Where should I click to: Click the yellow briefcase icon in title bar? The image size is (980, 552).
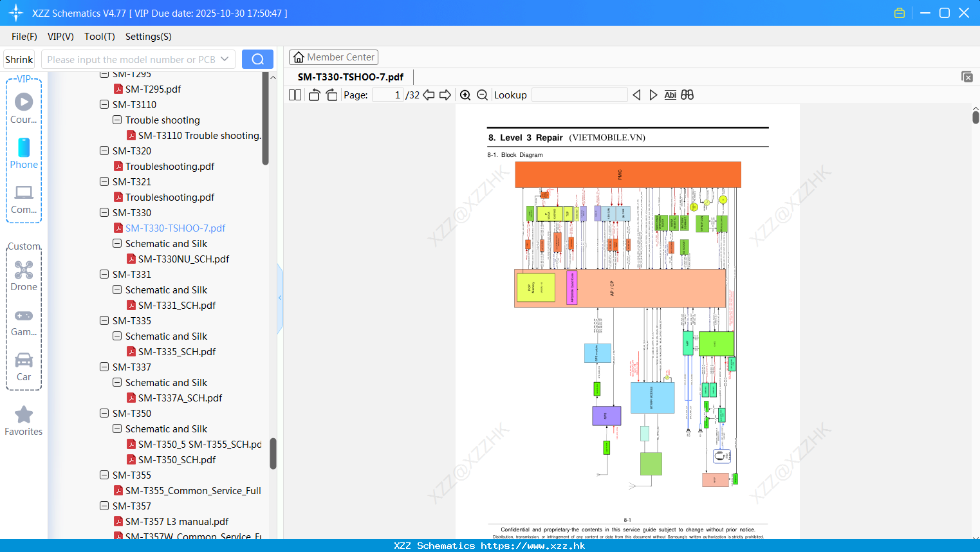point(900,13)
